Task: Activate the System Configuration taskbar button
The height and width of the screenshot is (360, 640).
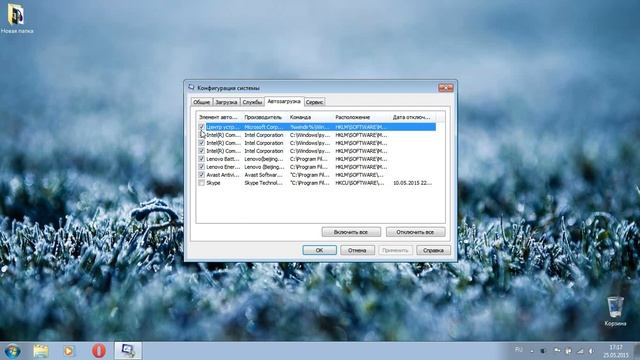Action: (128, 351)
